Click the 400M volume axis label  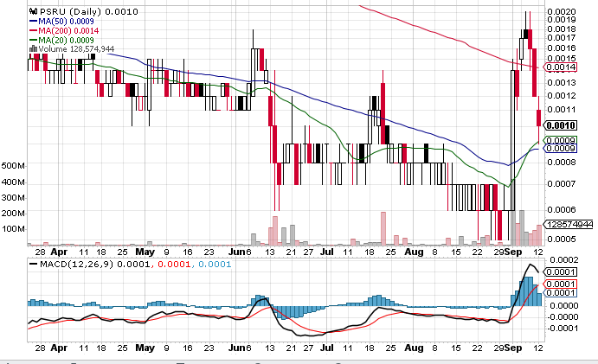tap(13, 182)
